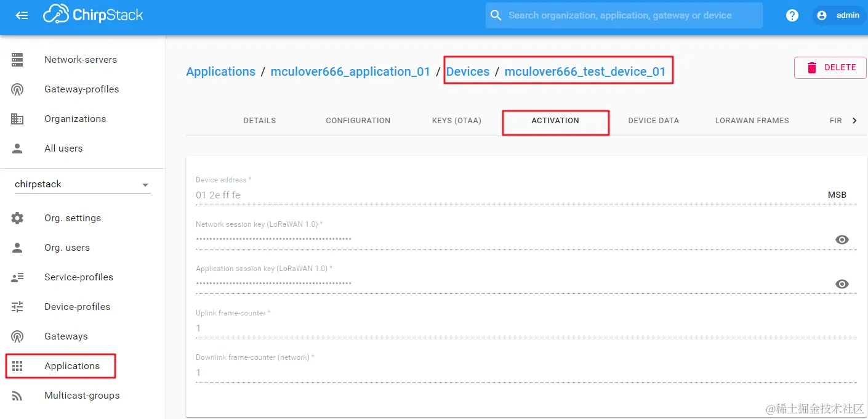Image resolution: width=868 pixels, height=419 pixels.
Task: Open the Device-profiles menu item
Action: [x=82, y=307]
